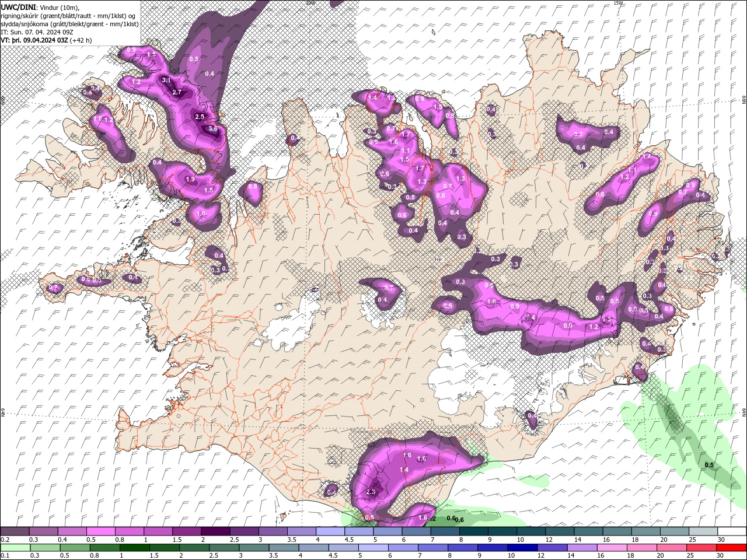Click the '12' label in upper legend row

click(x=549, y=540)
